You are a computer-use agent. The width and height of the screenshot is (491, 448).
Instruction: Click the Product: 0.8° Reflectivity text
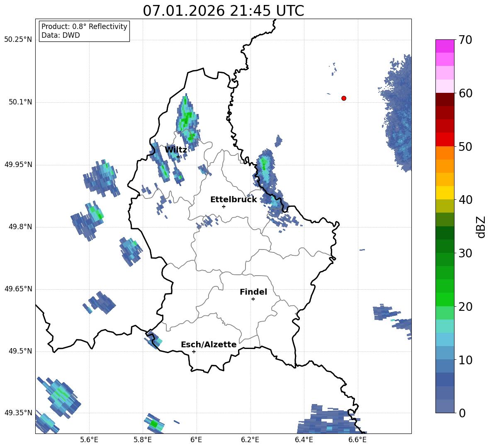84,27
